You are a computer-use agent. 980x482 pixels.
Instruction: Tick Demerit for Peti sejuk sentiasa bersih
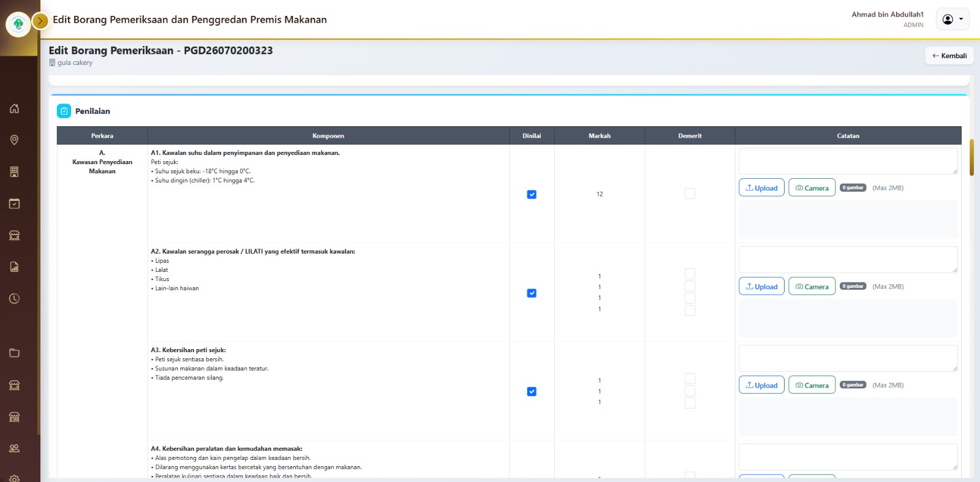tap(690, 378)
